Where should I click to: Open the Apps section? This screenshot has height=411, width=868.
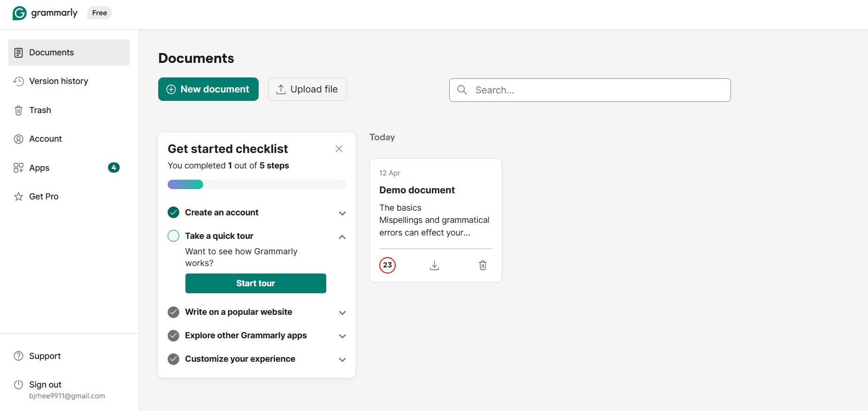click(x=69, y=167)
